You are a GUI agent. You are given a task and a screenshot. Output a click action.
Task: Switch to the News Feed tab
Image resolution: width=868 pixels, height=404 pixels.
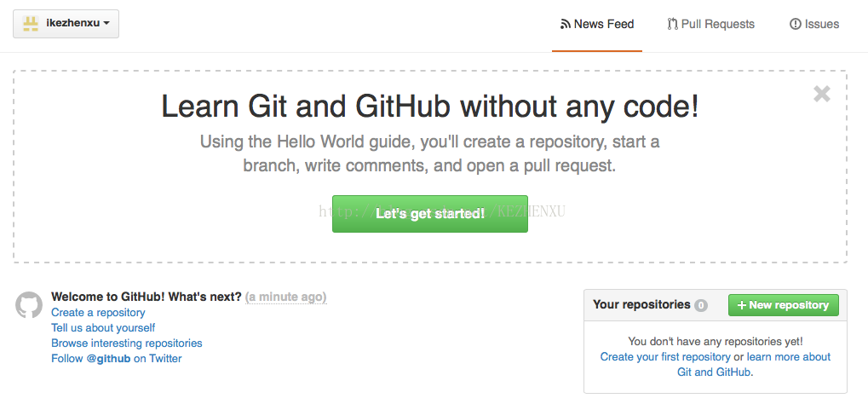pos(597,25)
